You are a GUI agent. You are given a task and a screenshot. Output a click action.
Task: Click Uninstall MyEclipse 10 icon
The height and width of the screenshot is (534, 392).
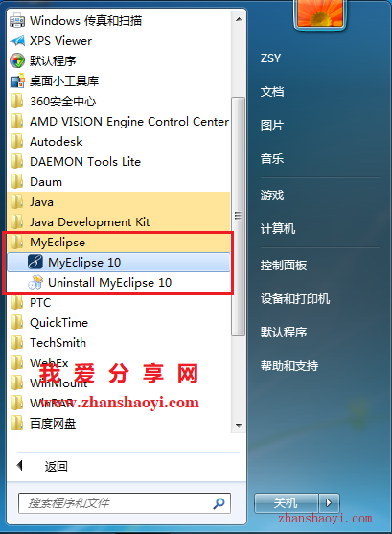35,282
